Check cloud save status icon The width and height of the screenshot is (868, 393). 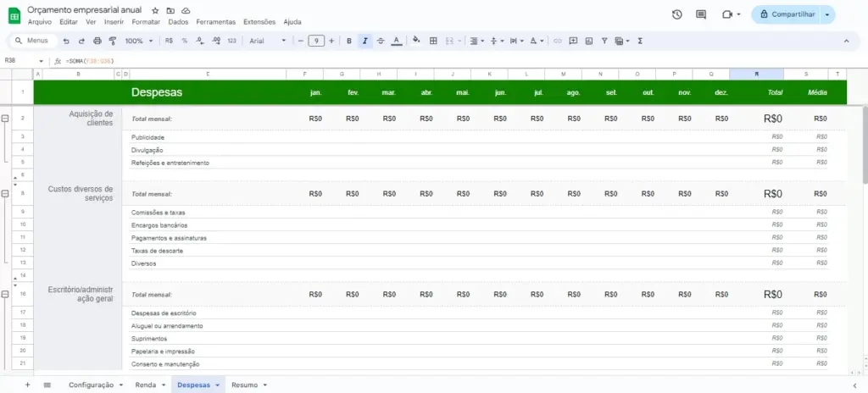[x=186, y=10]
